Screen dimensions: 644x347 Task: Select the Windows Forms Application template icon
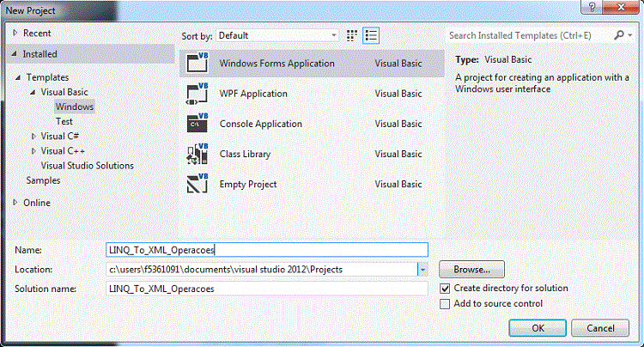[x=197, y=63]
